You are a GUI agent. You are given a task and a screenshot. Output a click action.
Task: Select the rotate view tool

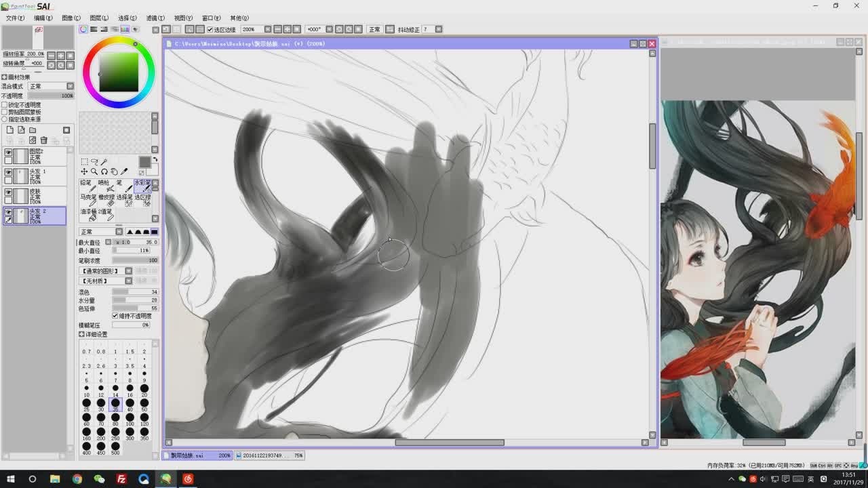click(x=104, y=172)
